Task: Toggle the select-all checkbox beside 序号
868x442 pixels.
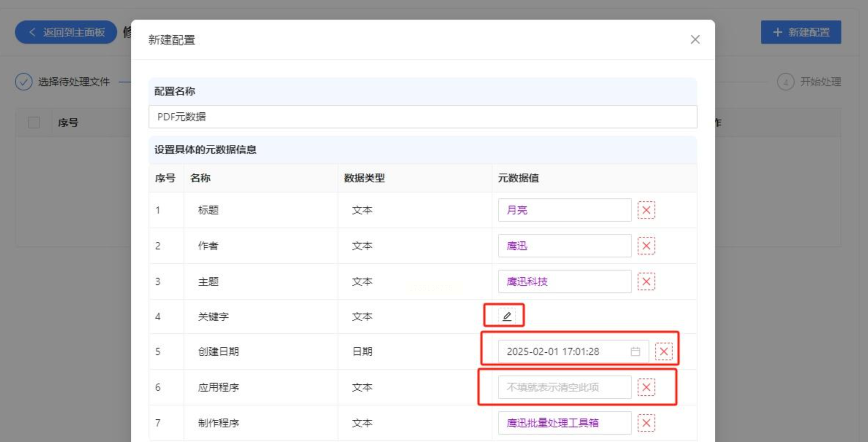Action: pyautogui.click(x=34, y=123)
